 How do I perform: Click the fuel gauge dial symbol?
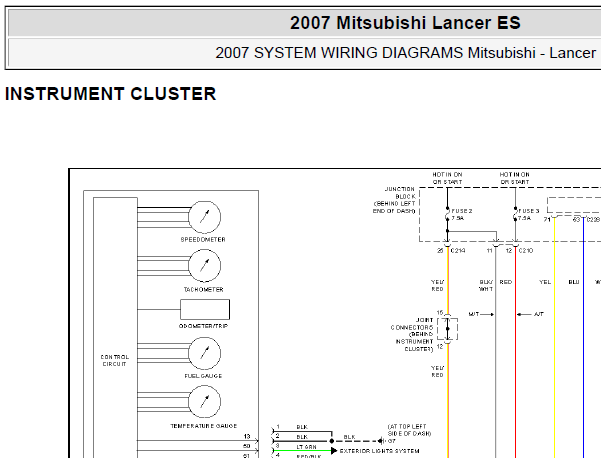[x=205, y=353]
